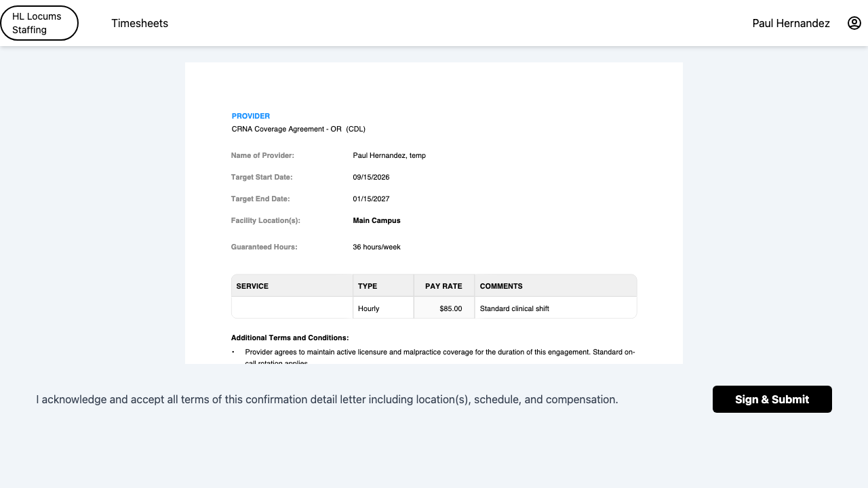Click the HL Locums Staffing logo
Screen dimensions: 868x488
click(39, 23)
